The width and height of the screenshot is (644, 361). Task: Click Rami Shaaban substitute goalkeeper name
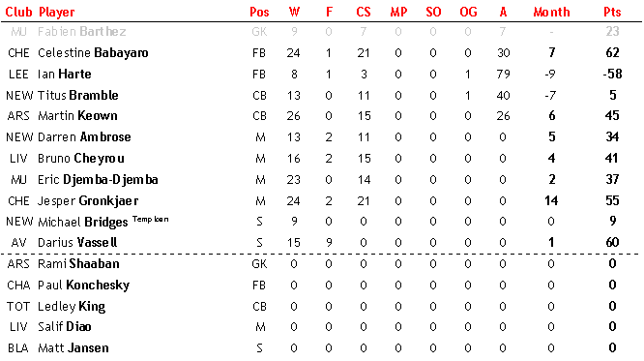click(x=78, y=263)
